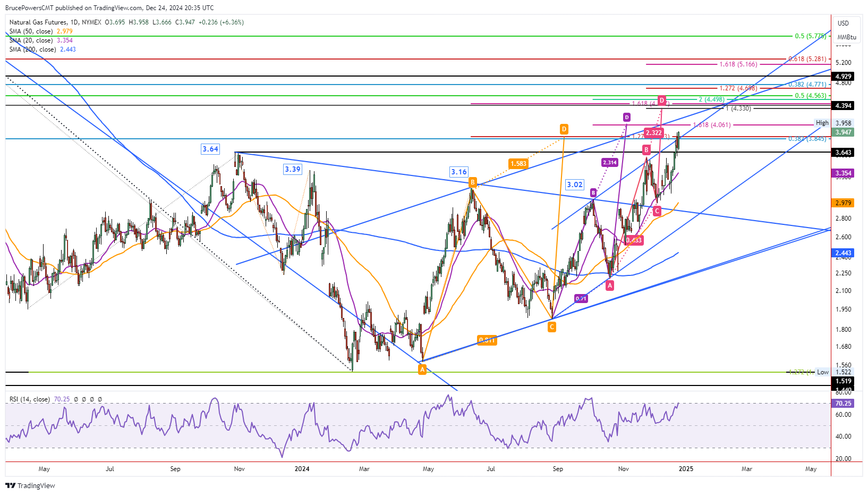Click the blue 2.443 SMA price tag
Viewport: 868px width, 495px height.
coord(843,253)
